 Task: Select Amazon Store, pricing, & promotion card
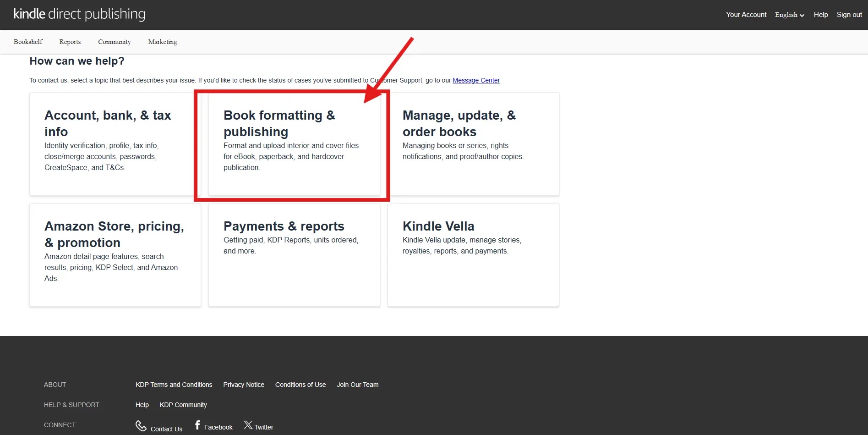(115, 255)
